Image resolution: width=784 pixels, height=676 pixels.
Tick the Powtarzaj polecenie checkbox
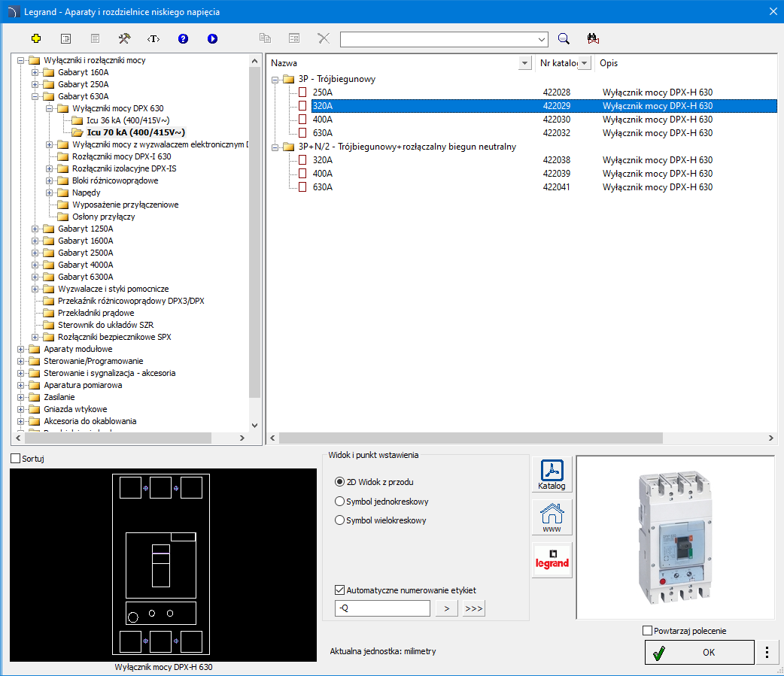tap(648, 631)
